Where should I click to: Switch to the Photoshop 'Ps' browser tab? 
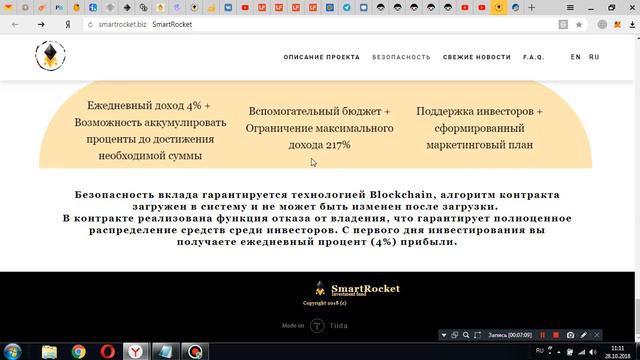[59, 7]
